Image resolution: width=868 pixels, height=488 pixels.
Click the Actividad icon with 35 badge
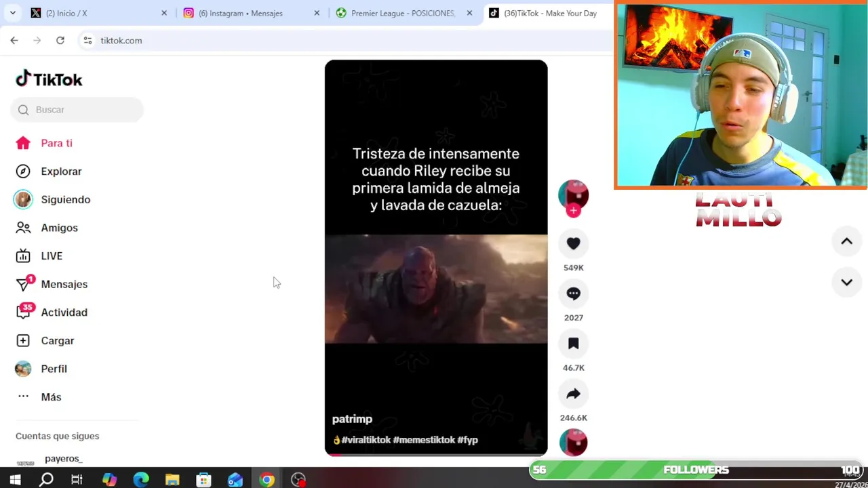(x=25, y=312)
